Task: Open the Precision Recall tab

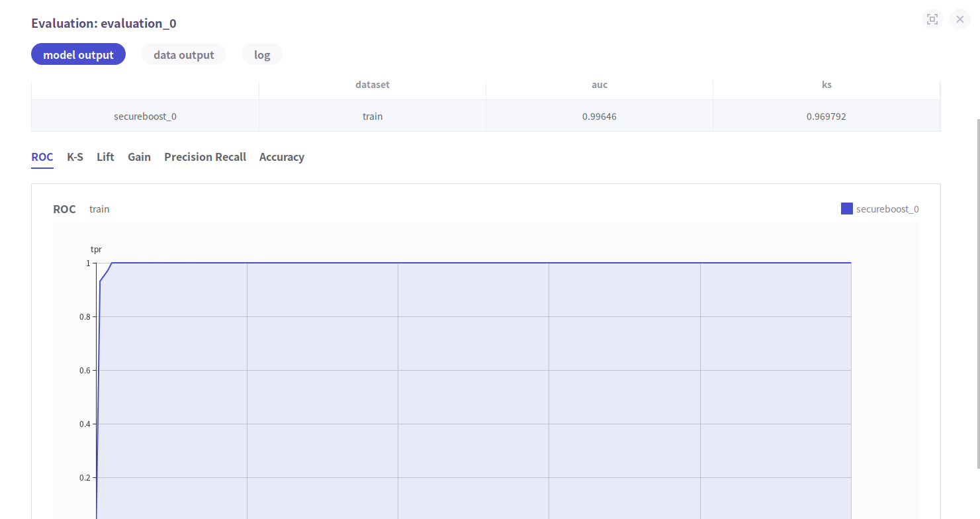Action: 205,157
